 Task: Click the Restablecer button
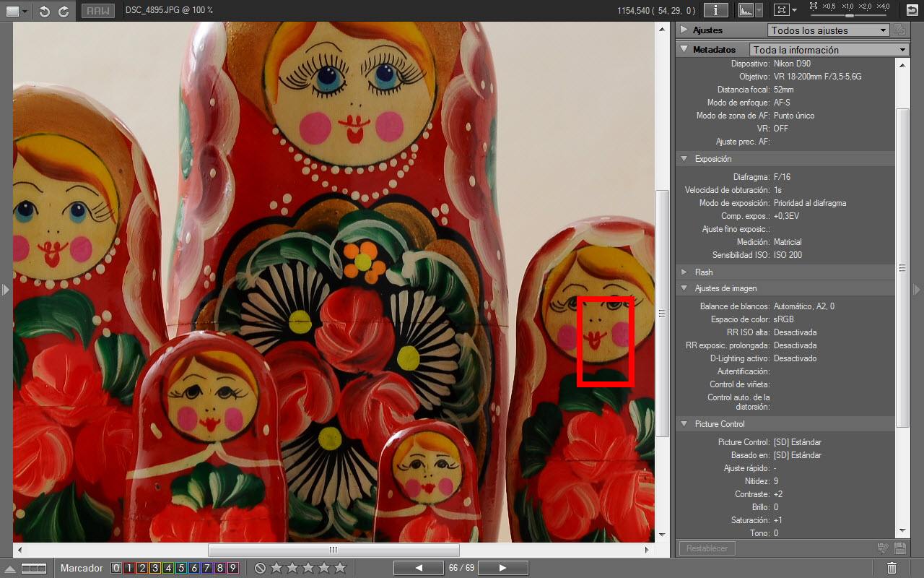point(707,548)
